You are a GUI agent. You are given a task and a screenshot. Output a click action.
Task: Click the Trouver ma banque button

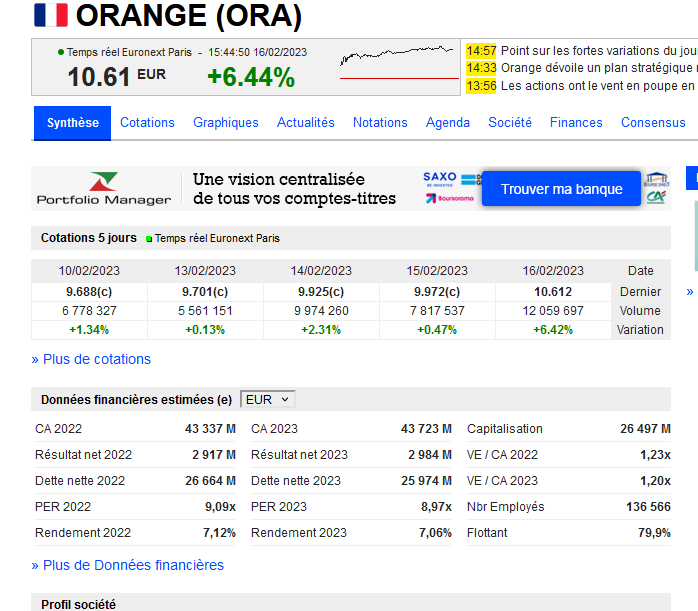[561, 189]
